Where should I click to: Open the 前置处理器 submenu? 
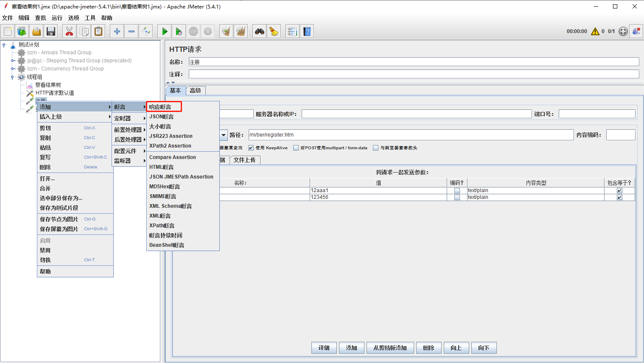[x=129, y=130]
